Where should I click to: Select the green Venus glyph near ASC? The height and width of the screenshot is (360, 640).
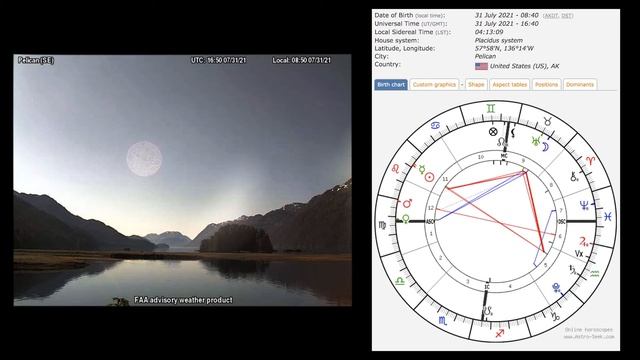click(406, 218)
